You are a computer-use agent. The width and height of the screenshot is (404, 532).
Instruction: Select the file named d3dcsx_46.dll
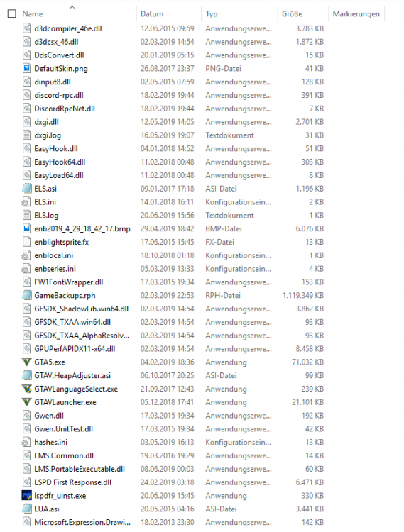(x=56, y=42)
